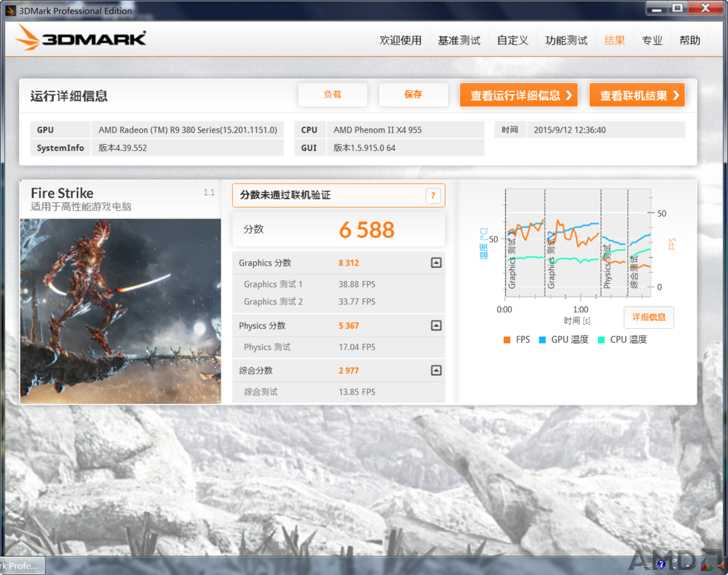The image size is (728, 575).
Task: Click the Physics score value 5 367
Action: (349, 326)
